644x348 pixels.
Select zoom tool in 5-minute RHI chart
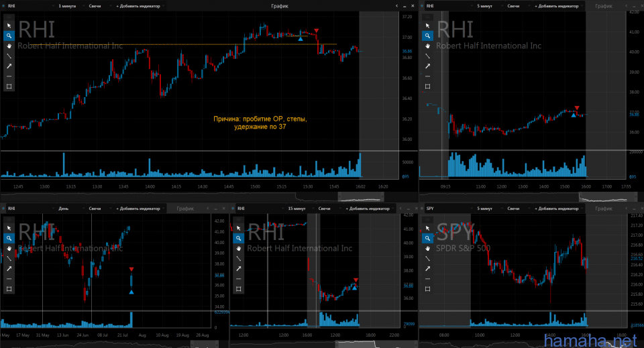click(x=427, y=36)
